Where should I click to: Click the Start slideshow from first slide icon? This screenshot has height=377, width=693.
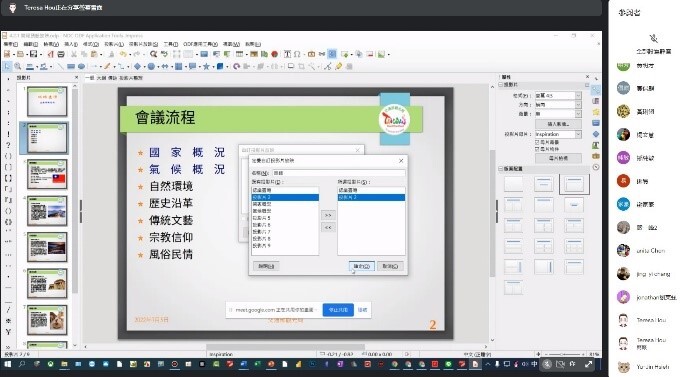216,54
